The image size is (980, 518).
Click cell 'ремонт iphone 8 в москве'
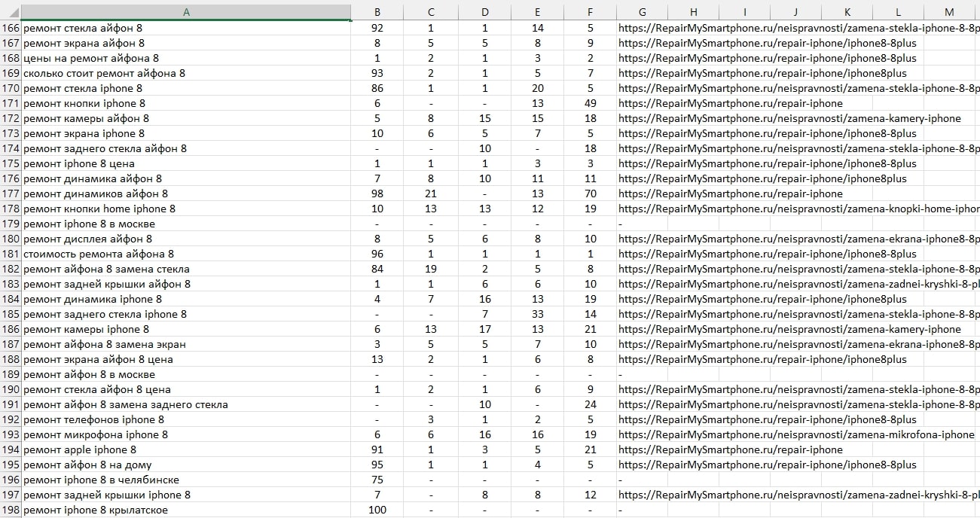[x=186, y=224]
